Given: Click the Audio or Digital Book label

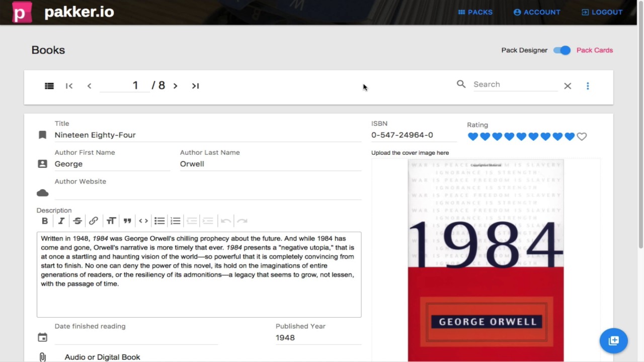Looking at the screenshot, I should tap(102, 357).
